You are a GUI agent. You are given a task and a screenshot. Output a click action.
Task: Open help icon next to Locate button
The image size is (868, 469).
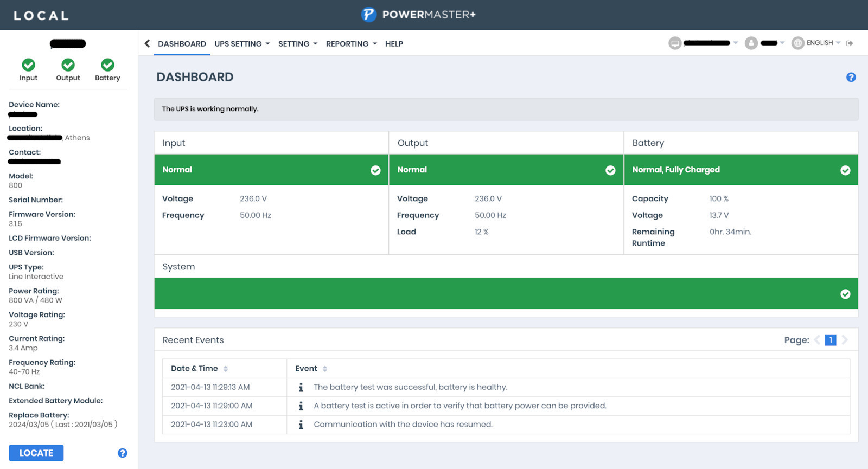(x=123, y=453)
